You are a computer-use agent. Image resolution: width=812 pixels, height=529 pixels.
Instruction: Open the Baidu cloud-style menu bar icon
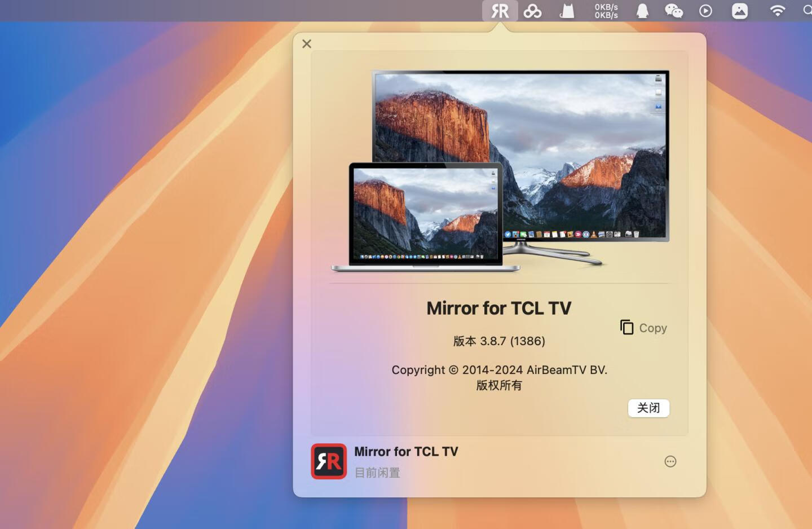[532, 11]
